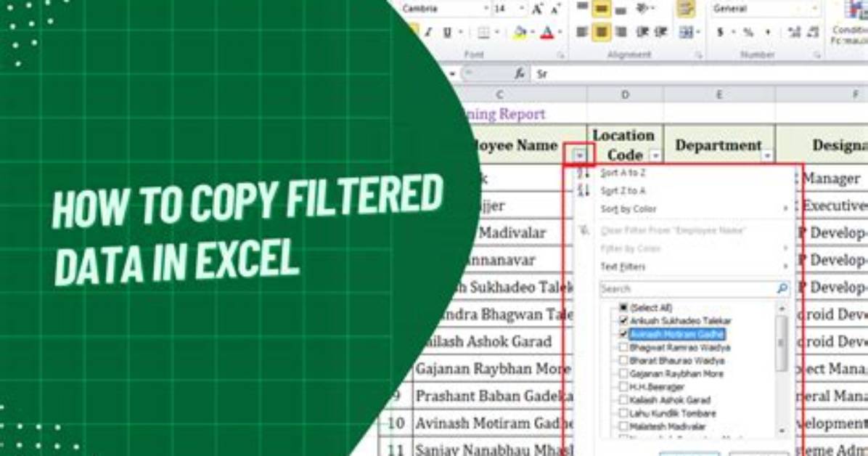Click the filter list scrollbar thumb

[x=782, y=343]
